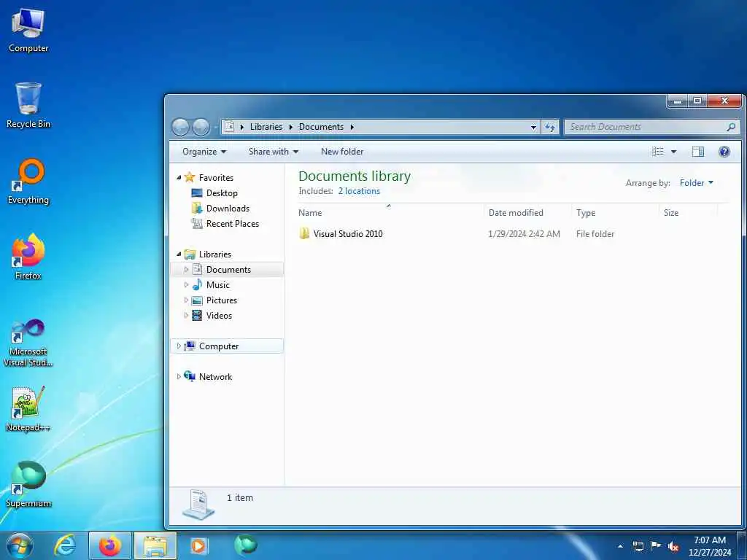Change your view icon in toolbar

[x=658, y=152]
